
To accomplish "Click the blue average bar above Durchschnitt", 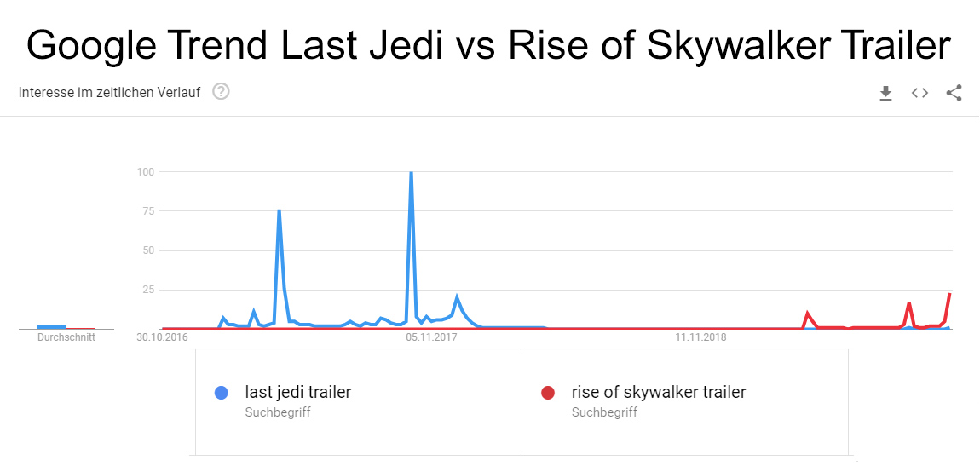I will click(52, 326).
